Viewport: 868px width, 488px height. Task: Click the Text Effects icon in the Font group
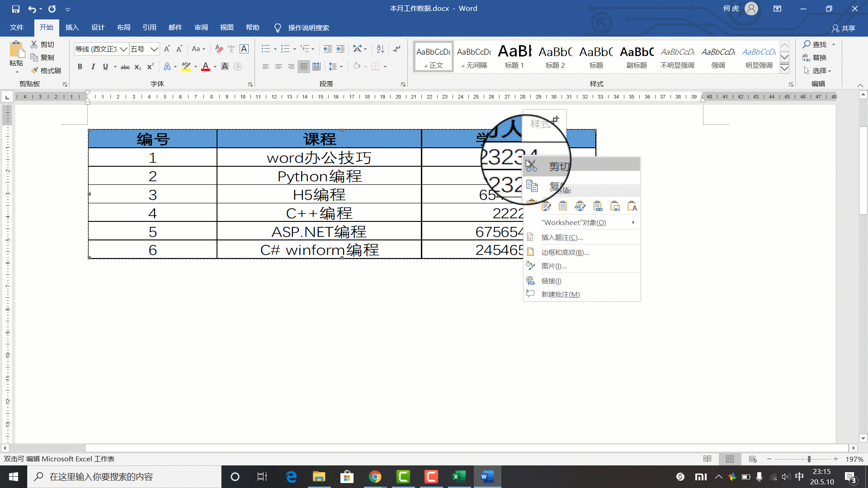(167, 67)
